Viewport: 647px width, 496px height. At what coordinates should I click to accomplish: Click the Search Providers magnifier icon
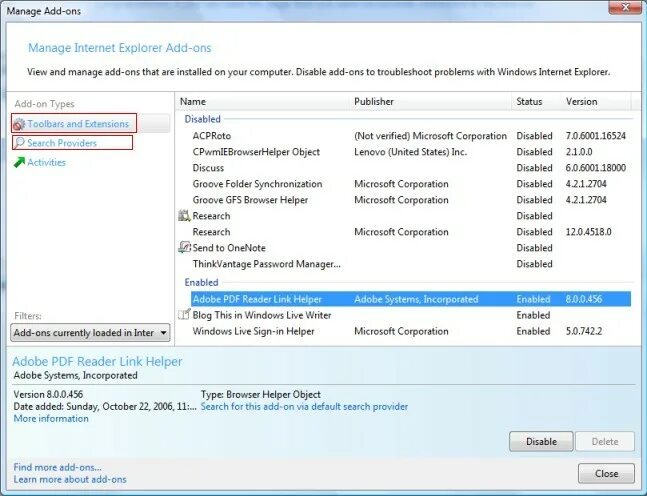click(x=19, y=143)
